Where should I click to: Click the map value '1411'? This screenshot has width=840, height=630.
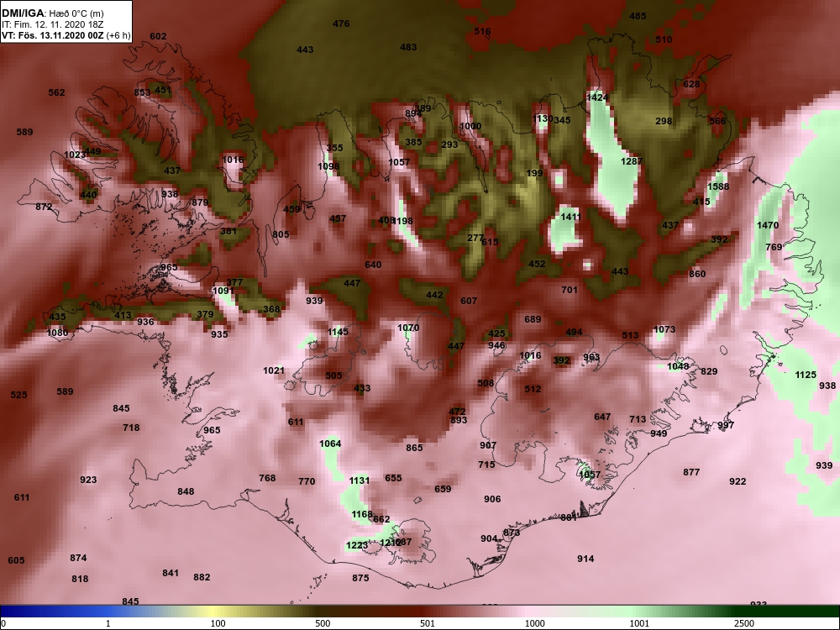571,217
